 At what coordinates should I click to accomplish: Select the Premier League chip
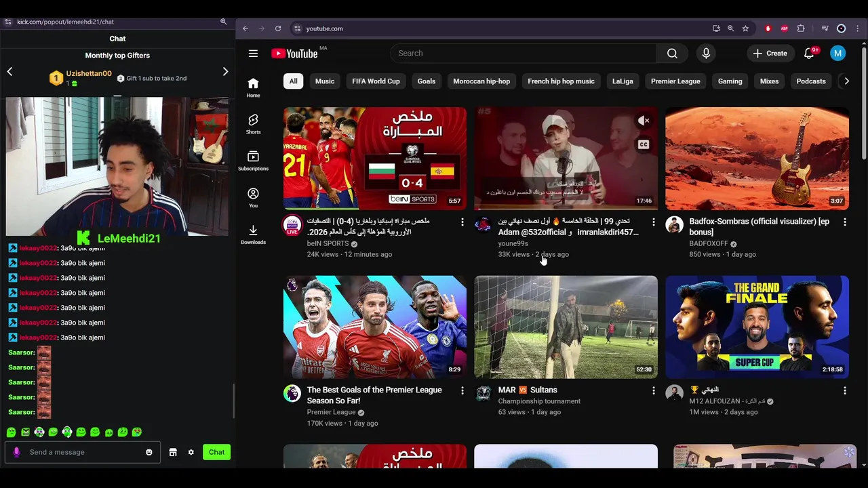tap(675, 81)
